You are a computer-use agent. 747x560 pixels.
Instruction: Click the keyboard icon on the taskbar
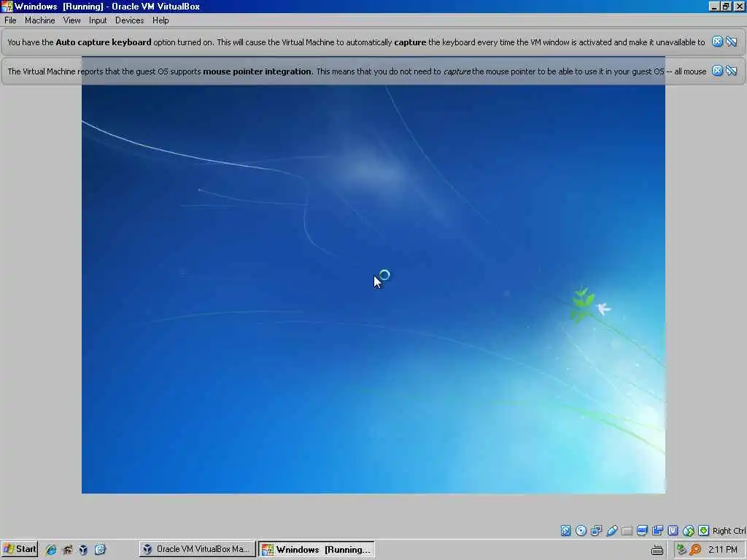click(657, 550)
